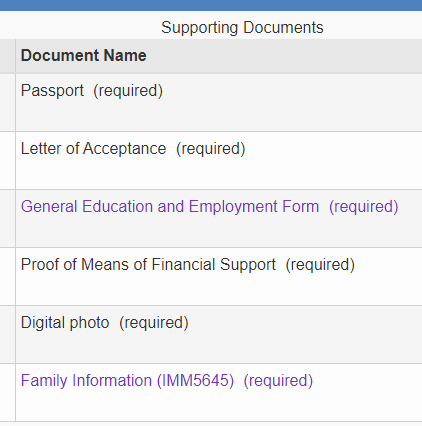Click (required) after Family Information (IMM5645)
Viewport: 422px width, 426px height.
(278, 381)
